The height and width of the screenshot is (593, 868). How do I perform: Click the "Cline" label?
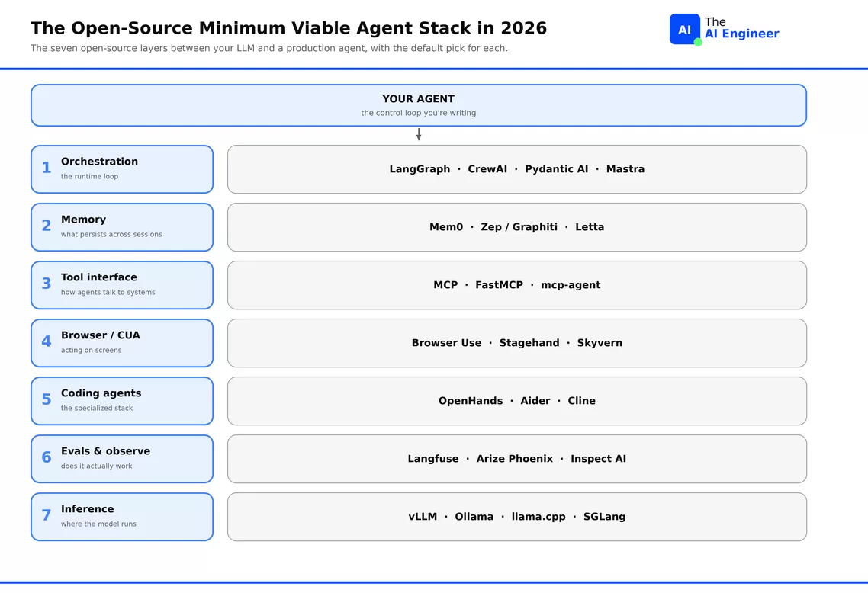582,401
